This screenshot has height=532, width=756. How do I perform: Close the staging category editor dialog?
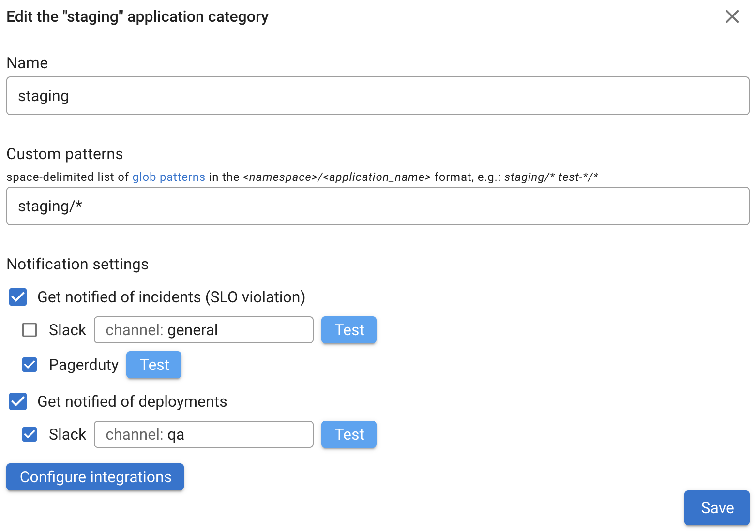pyautogui.click(x=732, y=16)
